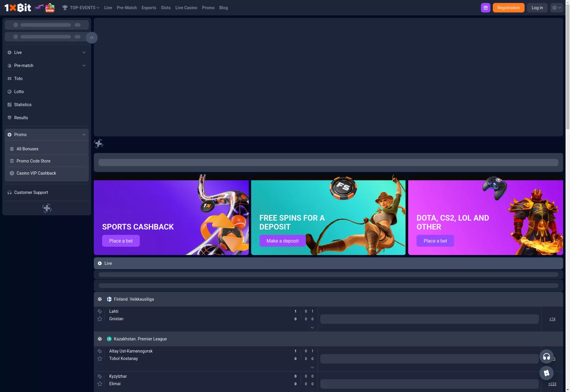Viewport: 570px width, 392px height.
Task: Expand the Live section in sidebar
Action: pyautogui.click(x=47, y=52)
